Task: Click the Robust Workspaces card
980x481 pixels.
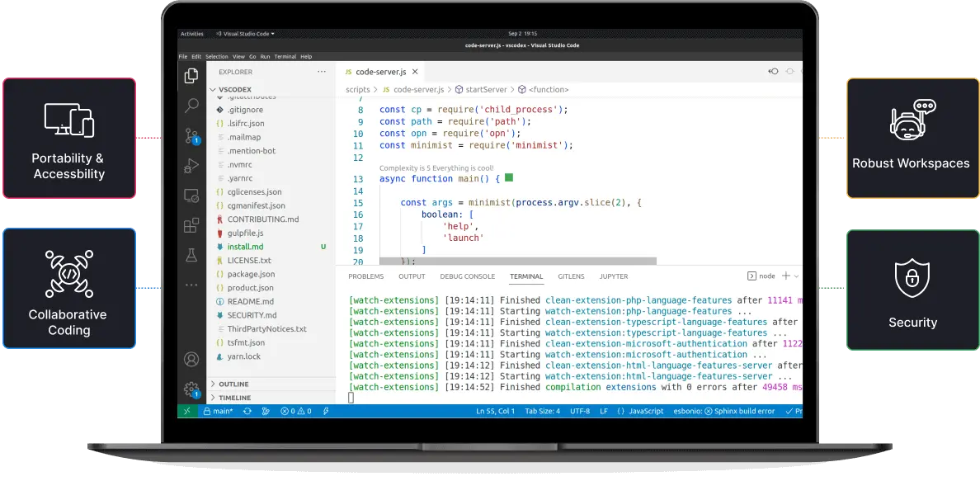Action: pyautogui.click(x=912, y=139)
